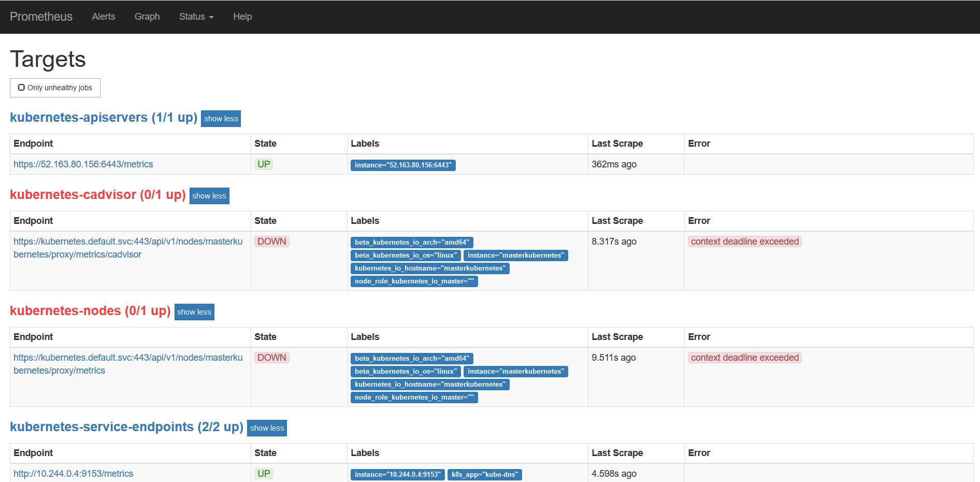This screenshot has height=482, width=980.
Task: Click the k8s_app="kube-dns" label
Action: coord(485,474)
